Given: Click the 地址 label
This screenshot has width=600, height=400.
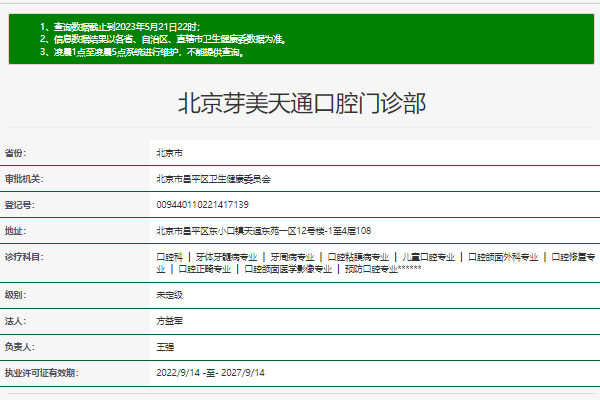Looking at the screenshot, I should click(15, 231).
